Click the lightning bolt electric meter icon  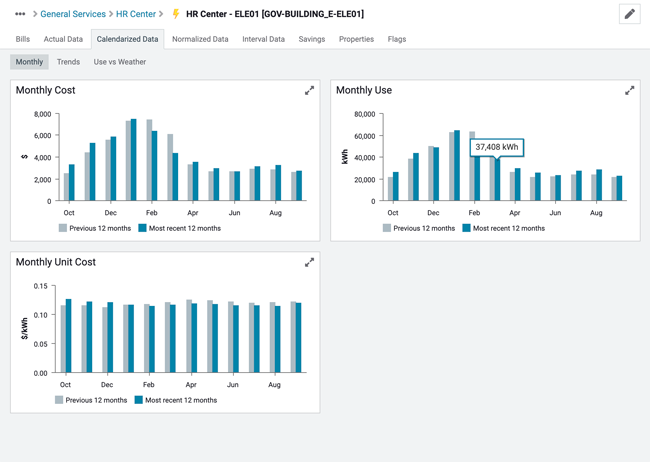(x=176, y=14)
